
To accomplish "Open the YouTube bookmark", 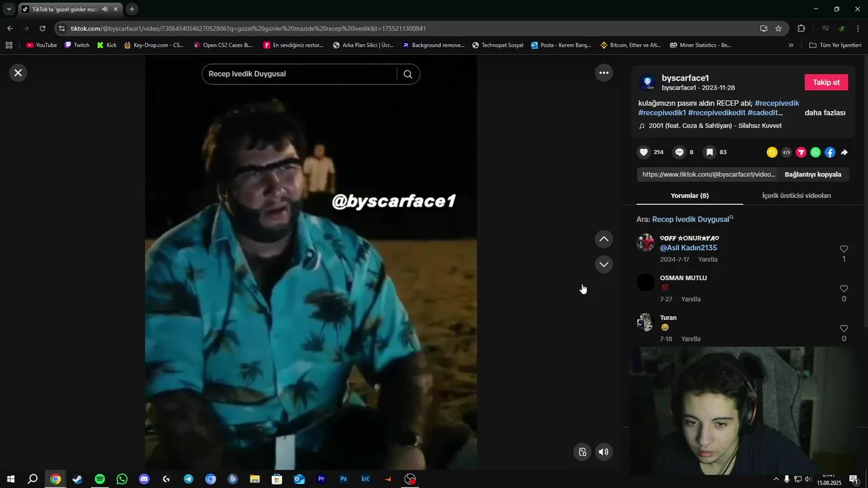I will pos(41,45).
